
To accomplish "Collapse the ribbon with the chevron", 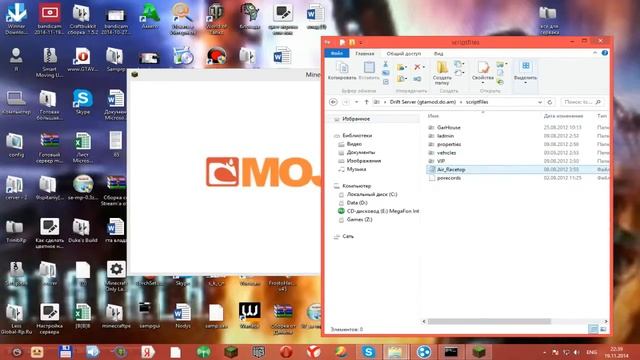I will click(x=595, y=53).
